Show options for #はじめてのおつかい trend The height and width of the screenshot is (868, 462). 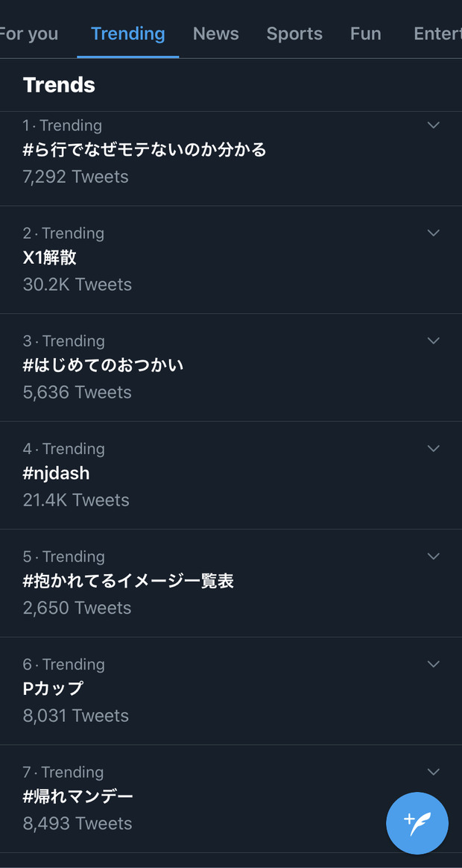pyautogui.click(x=433, y=341)
